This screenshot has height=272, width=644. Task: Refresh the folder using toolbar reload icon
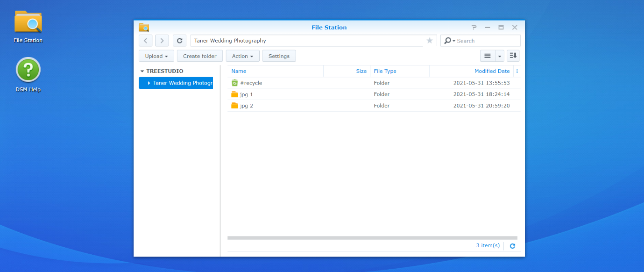pos(179,41)
